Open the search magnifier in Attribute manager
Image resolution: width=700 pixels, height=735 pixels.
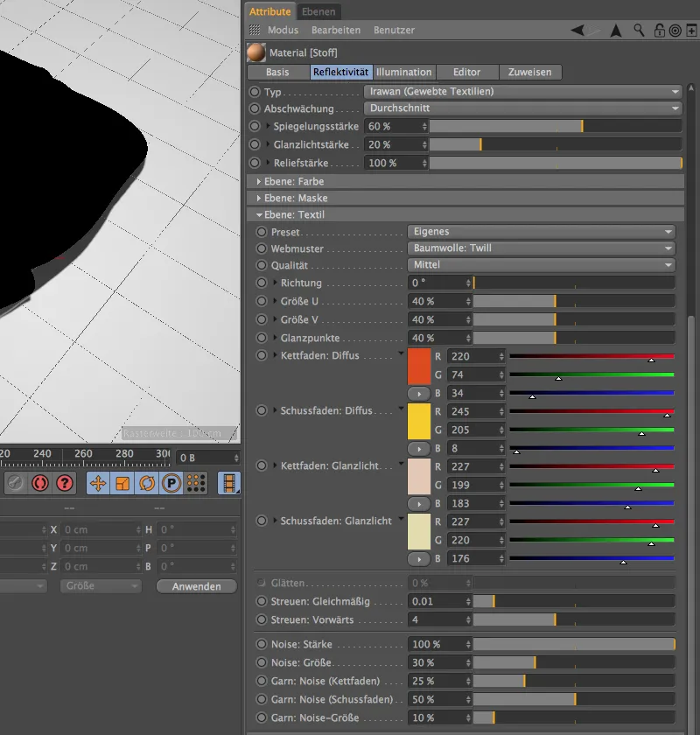click(x=639, y=31)
